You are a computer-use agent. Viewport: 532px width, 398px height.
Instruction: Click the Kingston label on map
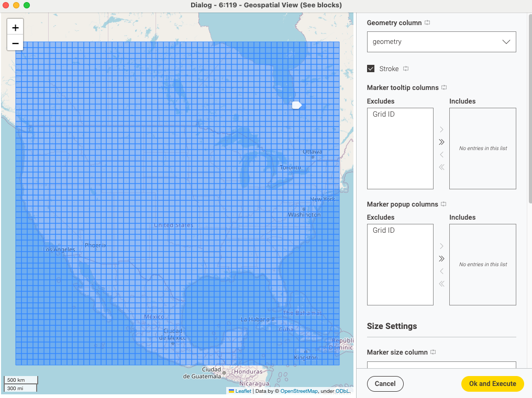pos(305,357)
